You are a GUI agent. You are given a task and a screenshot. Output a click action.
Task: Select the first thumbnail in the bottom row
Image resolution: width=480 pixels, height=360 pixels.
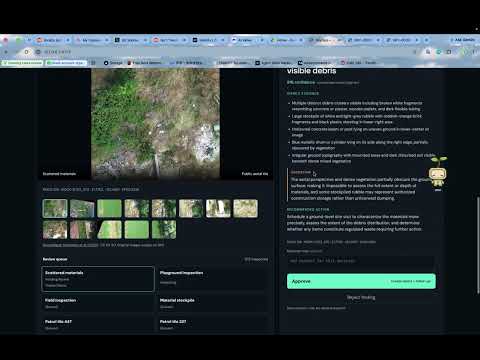55,230
